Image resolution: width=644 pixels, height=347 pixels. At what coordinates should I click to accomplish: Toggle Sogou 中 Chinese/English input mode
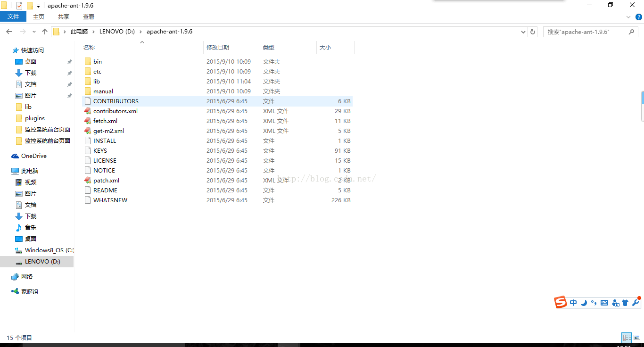[x=573, y=303]
